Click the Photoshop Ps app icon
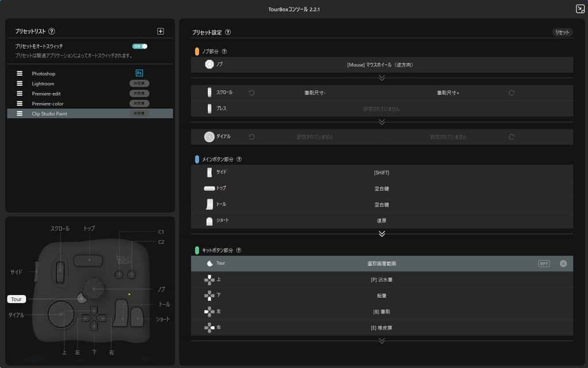Image resolution: width=588 pixels, height=368 pixels. (x=139, y=73)
